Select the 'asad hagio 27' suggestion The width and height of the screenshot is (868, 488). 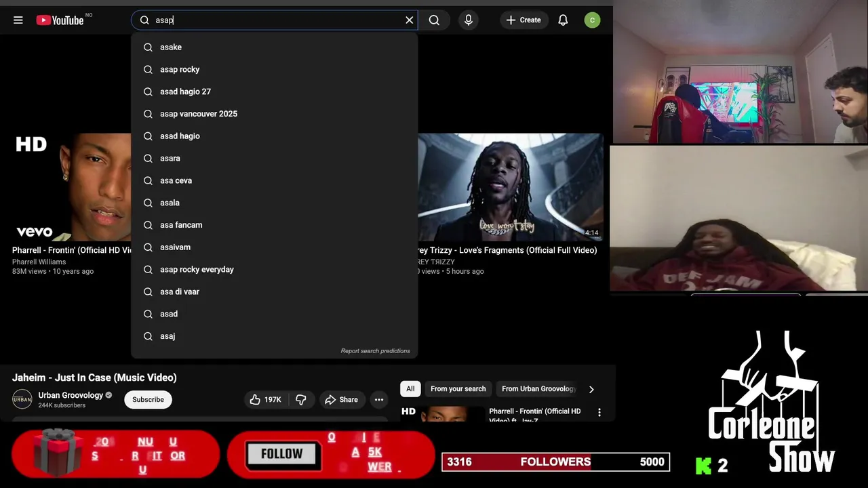pos(275,91)
